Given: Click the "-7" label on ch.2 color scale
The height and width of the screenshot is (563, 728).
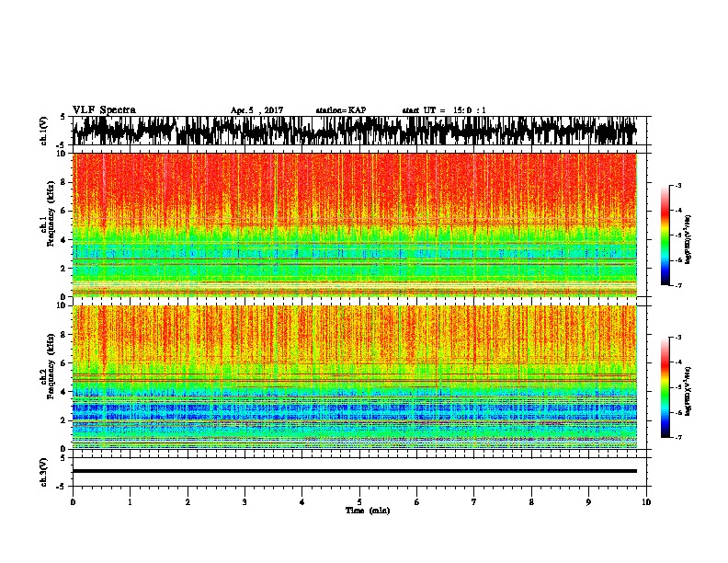Looking at the screenshot, I should [x=678, y=438].
